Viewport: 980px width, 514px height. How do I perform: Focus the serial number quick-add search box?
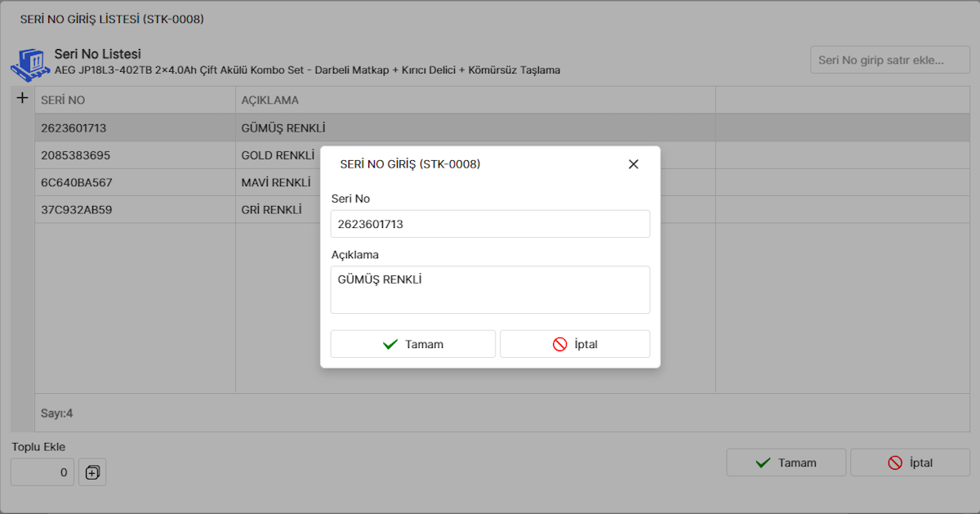pos(889,60)
